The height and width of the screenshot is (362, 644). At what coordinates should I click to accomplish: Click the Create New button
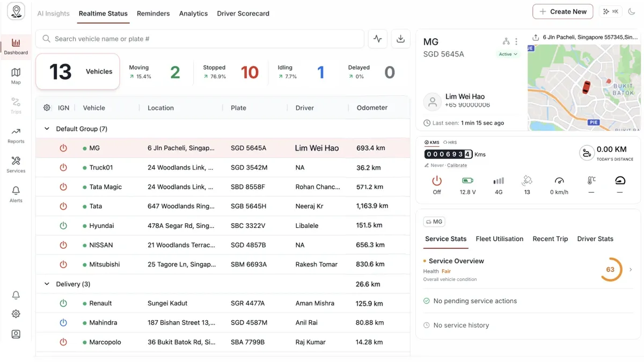[563, 12]
